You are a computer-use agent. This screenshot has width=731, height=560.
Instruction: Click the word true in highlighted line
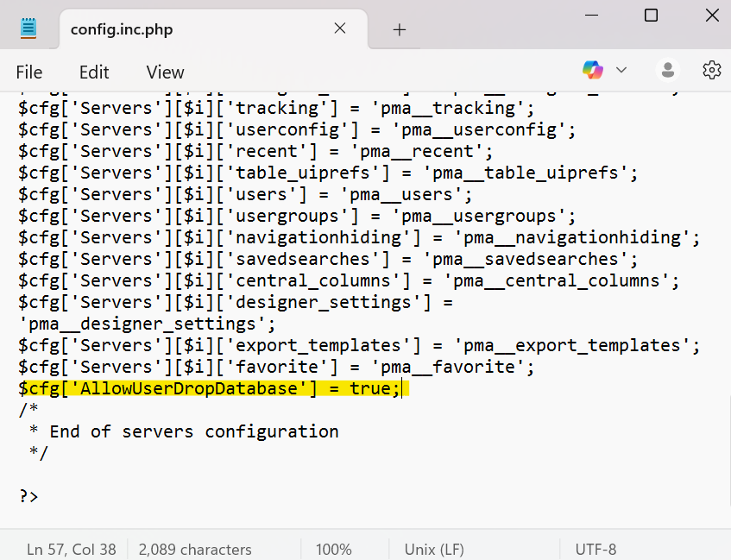[x=370, y=388]
